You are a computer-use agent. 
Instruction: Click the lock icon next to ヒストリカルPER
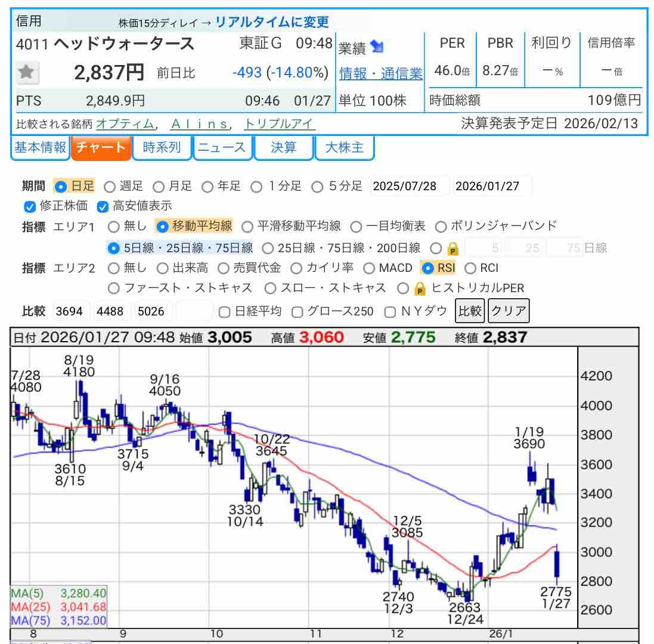click(x=420, y=289)
